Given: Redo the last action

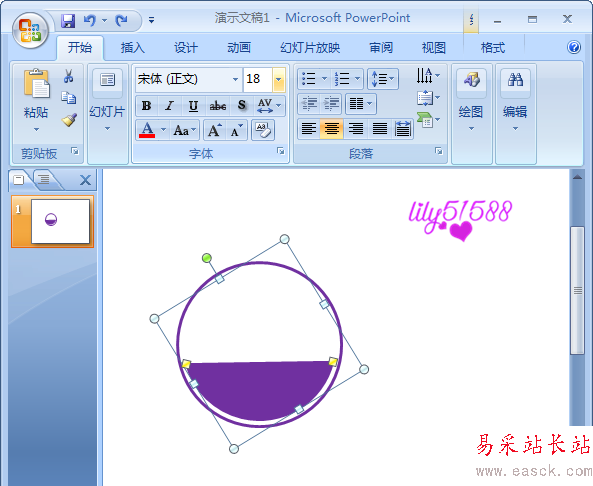Looking at the screenshot, I should (122, 20).
